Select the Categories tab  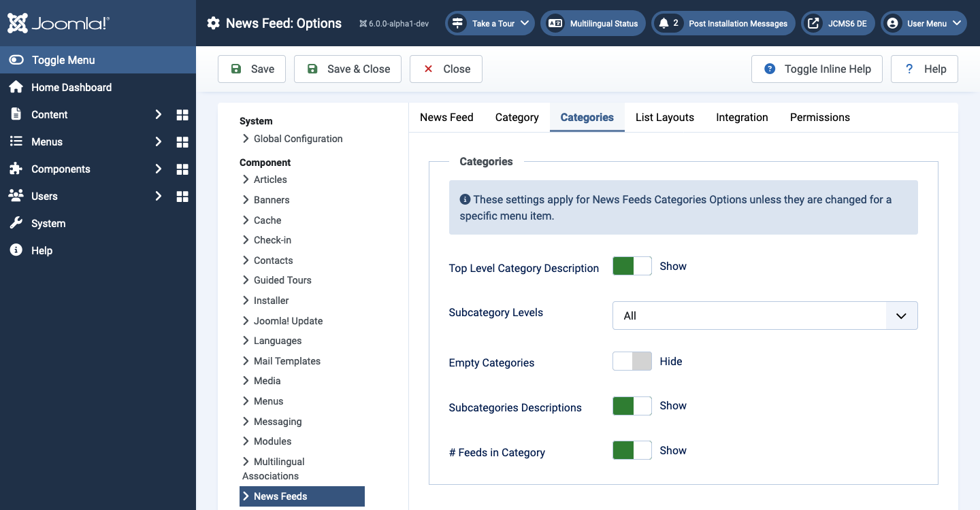pyautogui.click(x=587, y=117)
